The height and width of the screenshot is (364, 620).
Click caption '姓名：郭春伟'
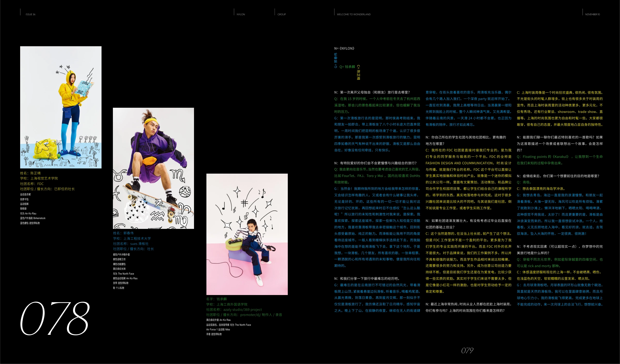pyautogui.click(x=123, y=233)
